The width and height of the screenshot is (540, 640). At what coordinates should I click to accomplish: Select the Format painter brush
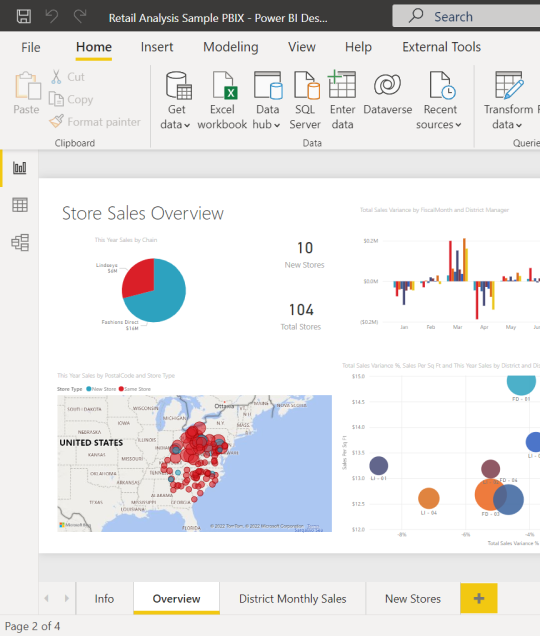(x=56, y=121)
